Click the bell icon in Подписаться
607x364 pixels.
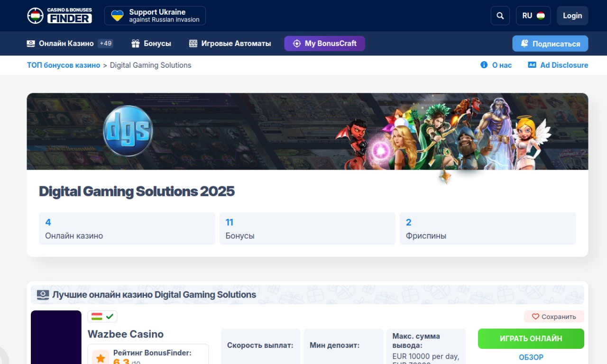click(x=524, y=43)
